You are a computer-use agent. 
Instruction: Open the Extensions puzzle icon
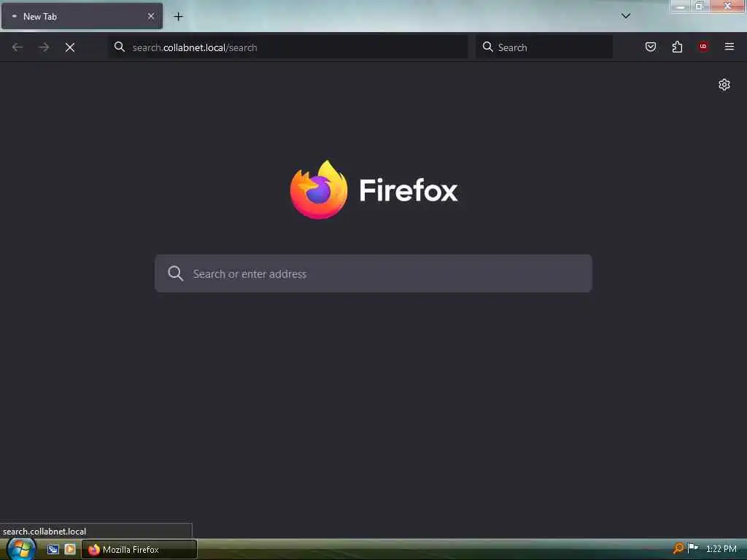[677, 47]
